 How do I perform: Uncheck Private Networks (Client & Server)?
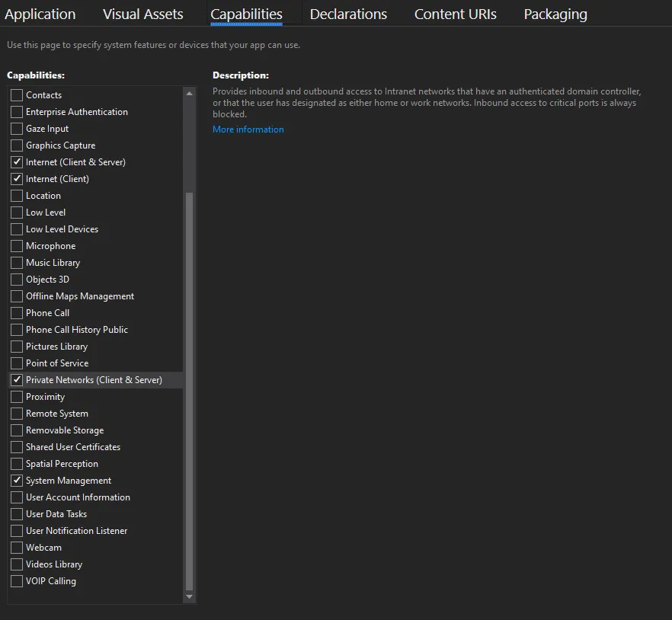coord(17,380)
